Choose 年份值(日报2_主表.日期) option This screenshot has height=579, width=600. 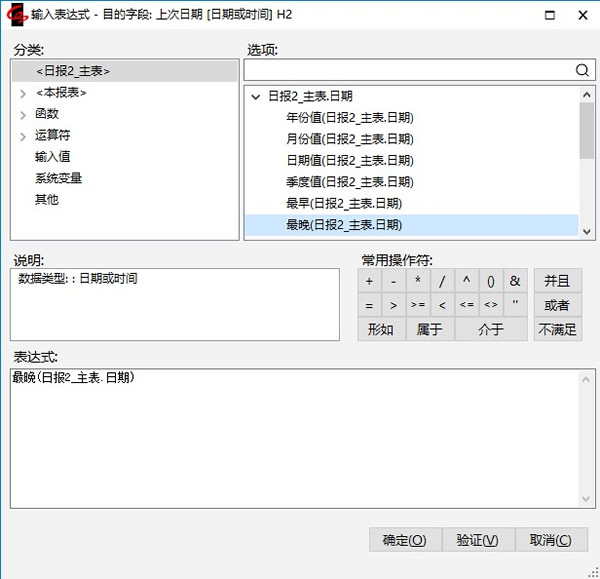point(349,118)
